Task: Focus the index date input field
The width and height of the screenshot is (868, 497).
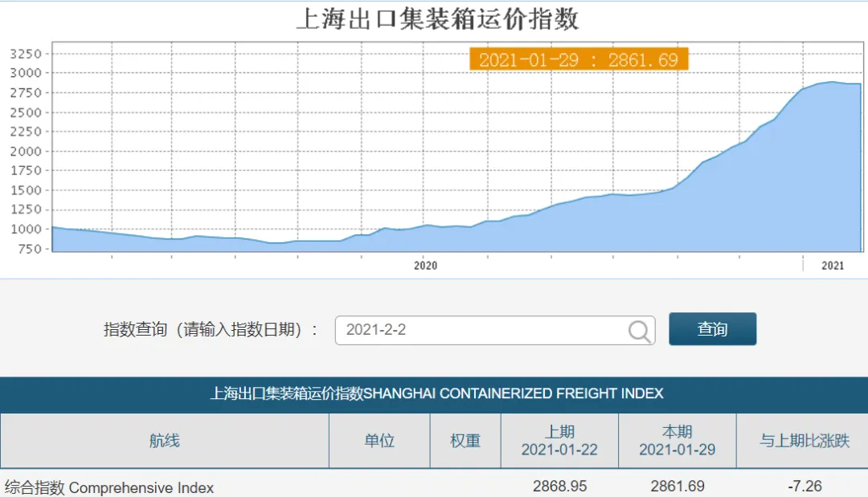Action: [x=495, y=331]
